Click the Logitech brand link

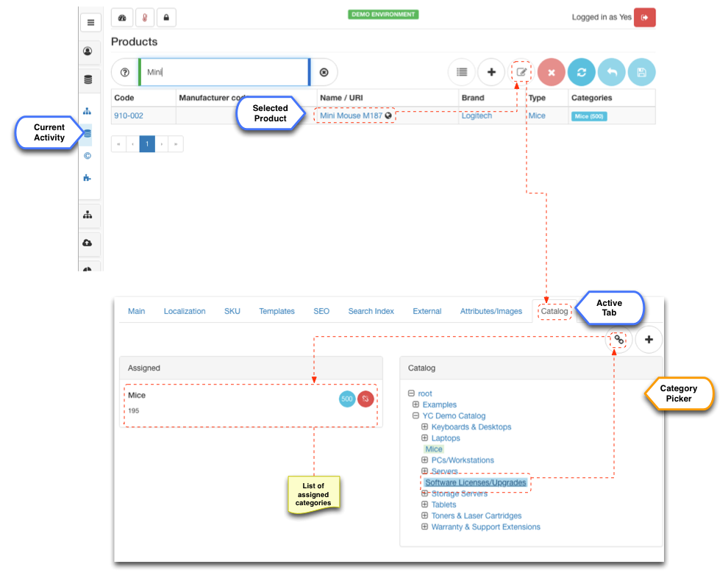(477, 116)
